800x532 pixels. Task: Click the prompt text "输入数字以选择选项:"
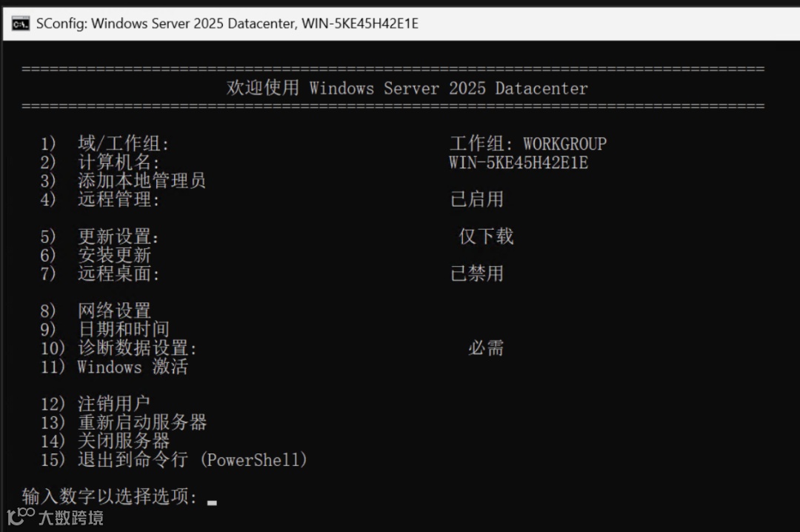110,496
